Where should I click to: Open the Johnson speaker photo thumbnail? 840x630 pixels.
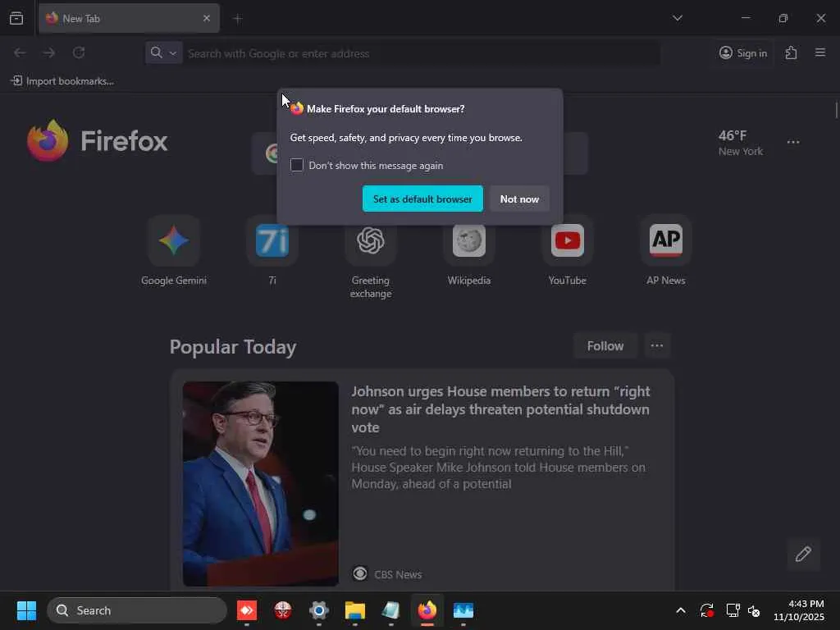pos(260,484)
